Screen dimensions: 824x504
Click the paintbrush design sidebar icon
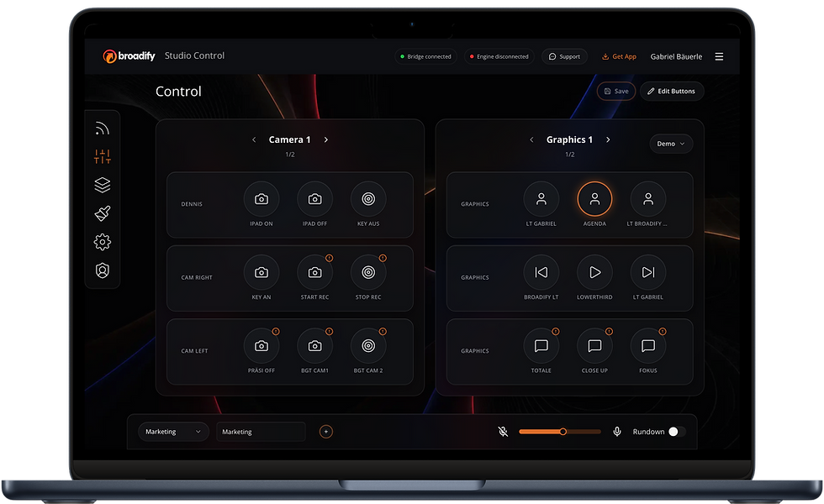coord(102,213)
